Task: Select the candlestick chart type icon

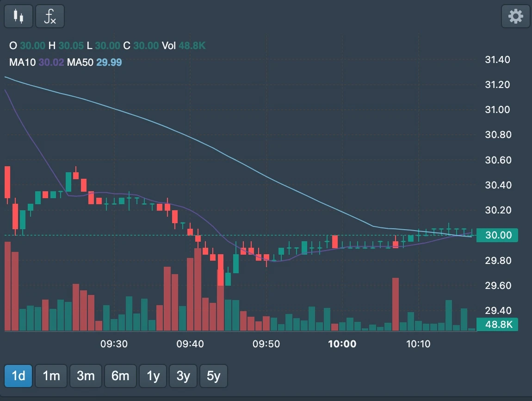Action: pos(18,16)
